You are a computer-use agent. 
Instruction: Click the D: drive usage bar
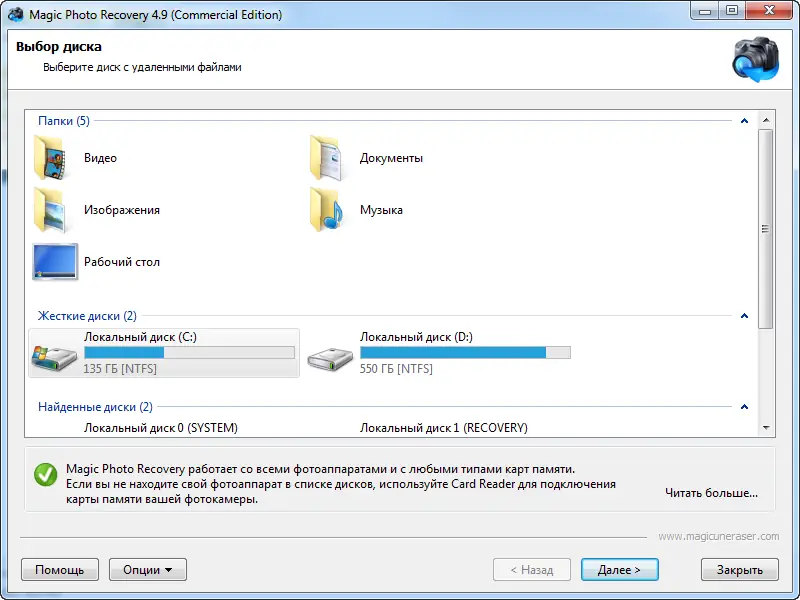click(465, 352)
